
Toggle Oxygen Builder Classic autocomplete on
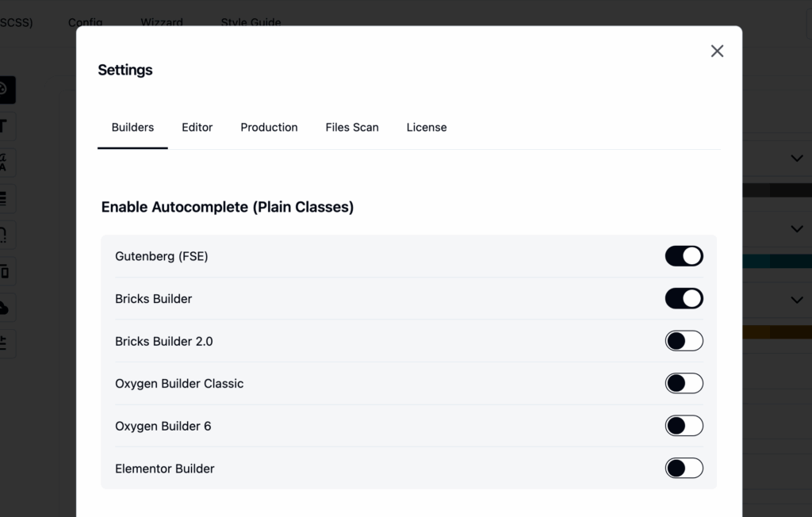coord(684,383)
